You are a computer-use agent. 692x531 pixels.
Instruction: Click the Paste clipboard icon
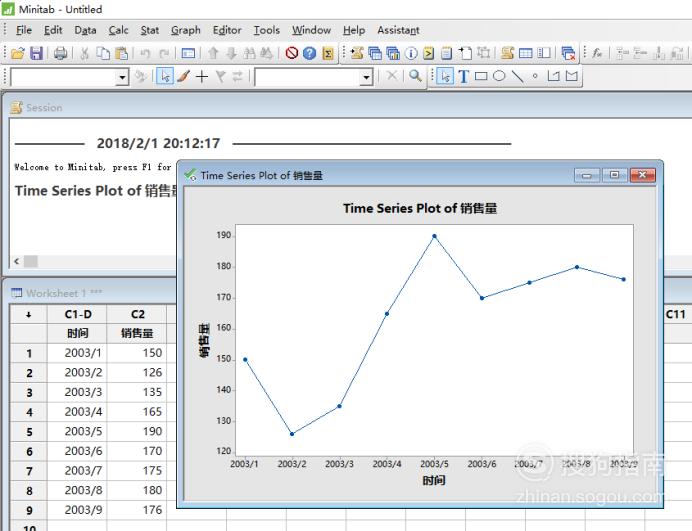coord(121,53)
